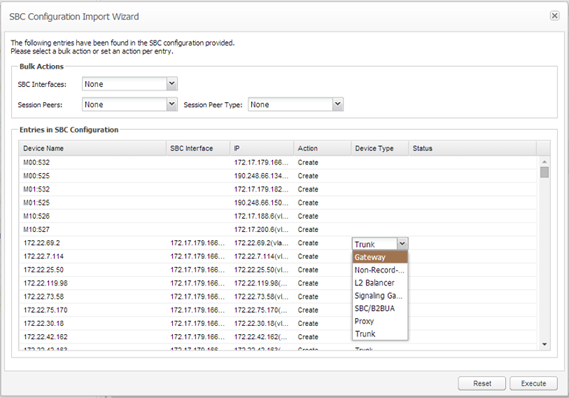Click IP cell 190.248.66.134...
The image size is (569, 398).
coord(261,176)
